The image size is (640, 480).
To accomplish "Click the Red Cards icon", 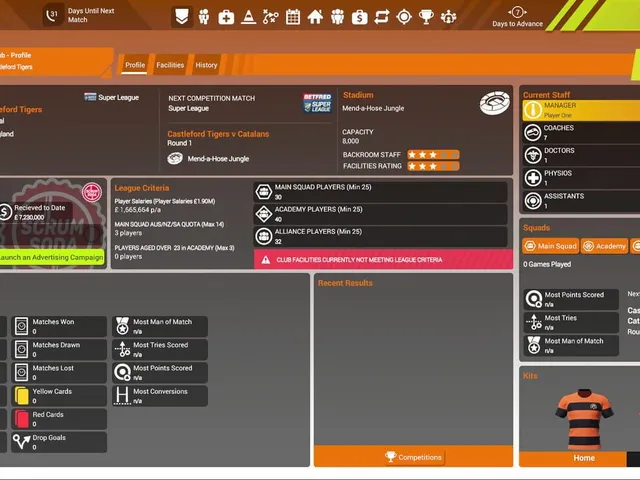I will pos(22,419).
